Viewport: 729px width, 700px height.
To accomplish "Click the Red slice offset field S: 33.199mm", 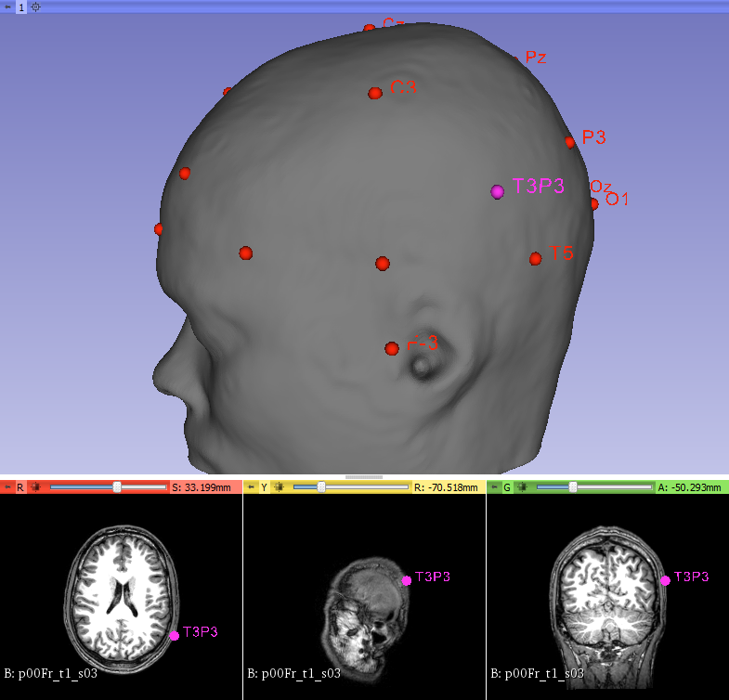I will [x=204, y=486].
